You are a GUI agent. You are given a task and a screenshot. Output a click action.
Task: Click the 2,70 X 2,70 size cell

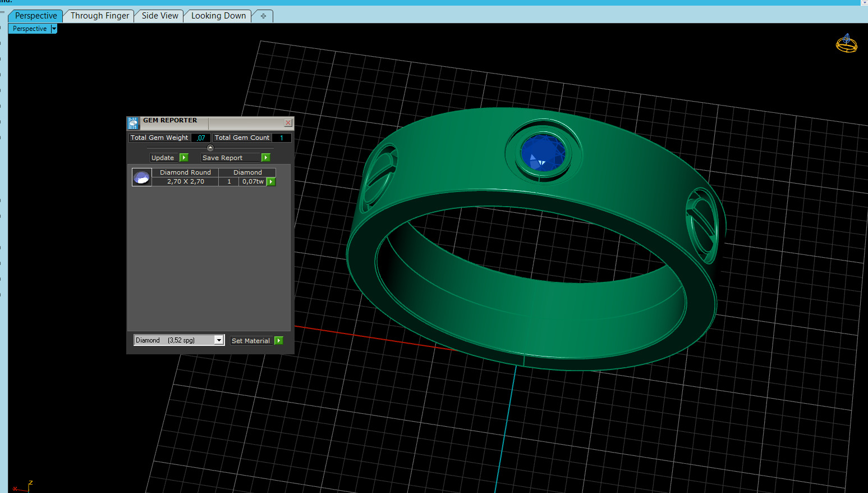click(185, 181)
